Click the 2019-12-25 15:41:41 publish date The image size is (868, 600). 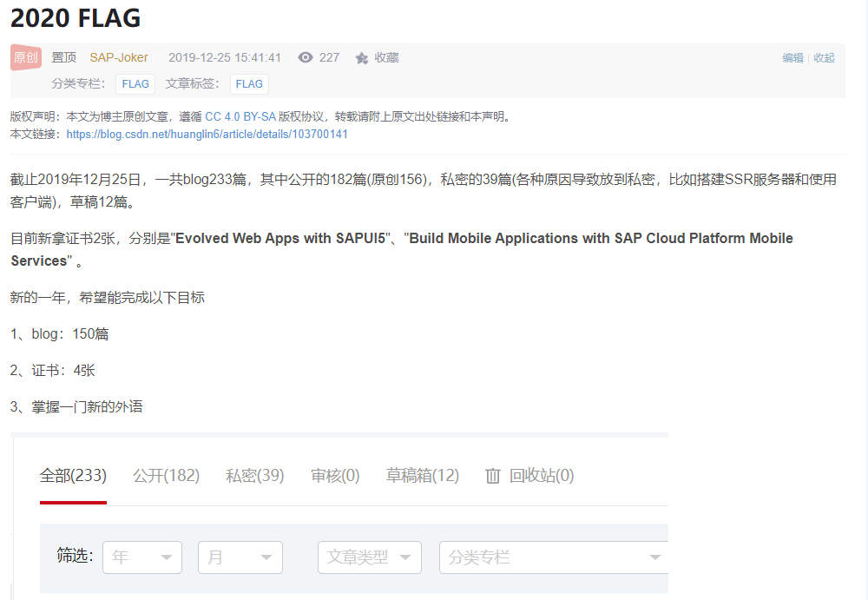click(x=225, y=57)
